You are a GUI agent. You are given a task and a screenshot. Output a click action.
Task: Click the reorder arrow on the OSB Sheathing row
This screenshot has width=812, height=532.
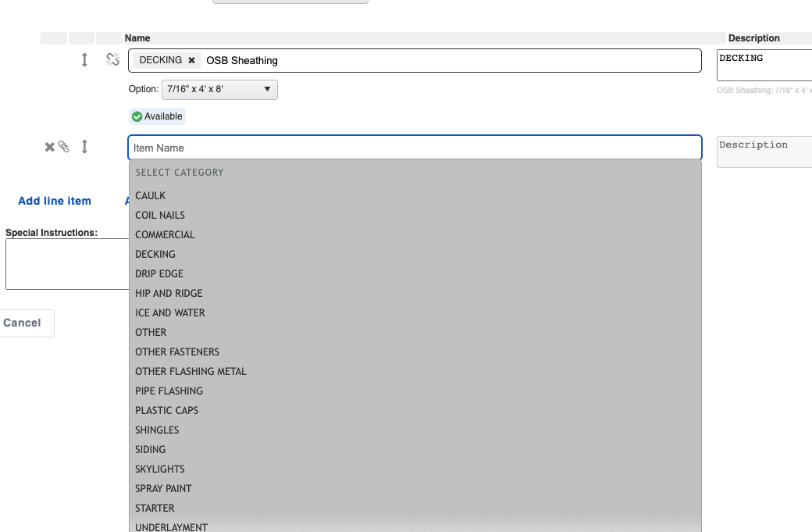point(84,60)
